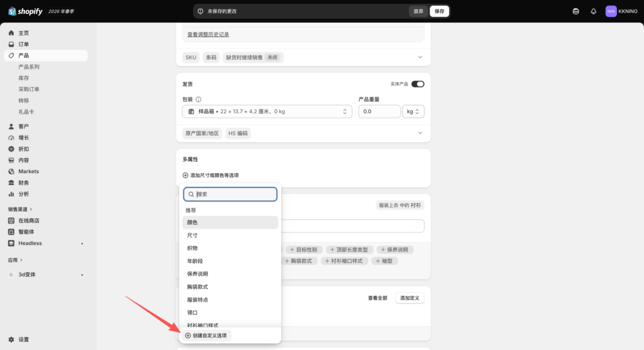Add the 保养说明 chip
This screenshot has width=644, height=350.
click(394, 250)
